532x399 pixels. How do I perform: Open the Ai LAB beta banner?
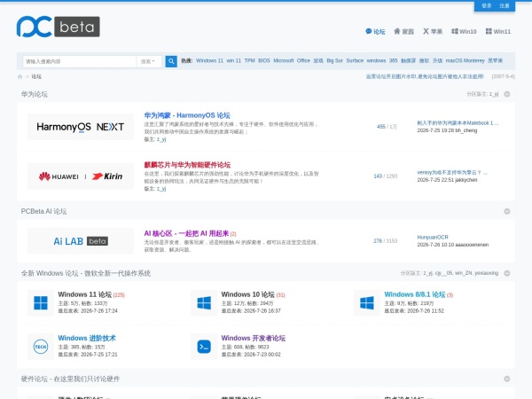pyautogui.click(x=81, y=241)
